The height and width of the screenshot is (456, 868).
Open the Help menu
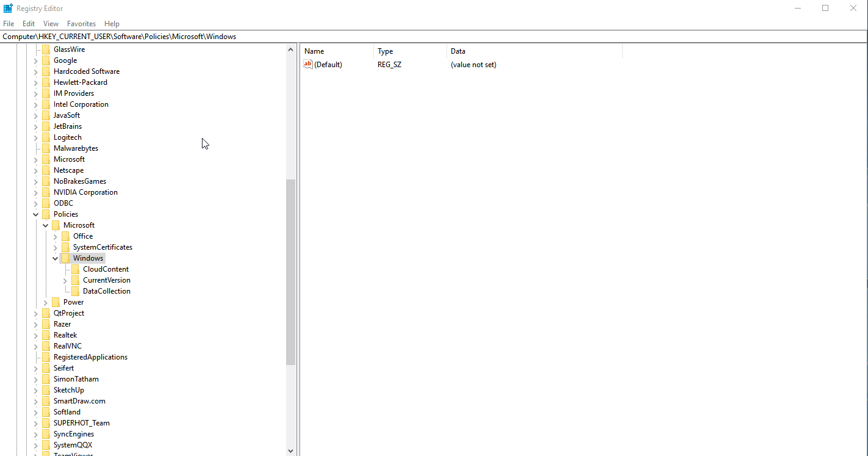pyautogui.click(x=112, y=24)
